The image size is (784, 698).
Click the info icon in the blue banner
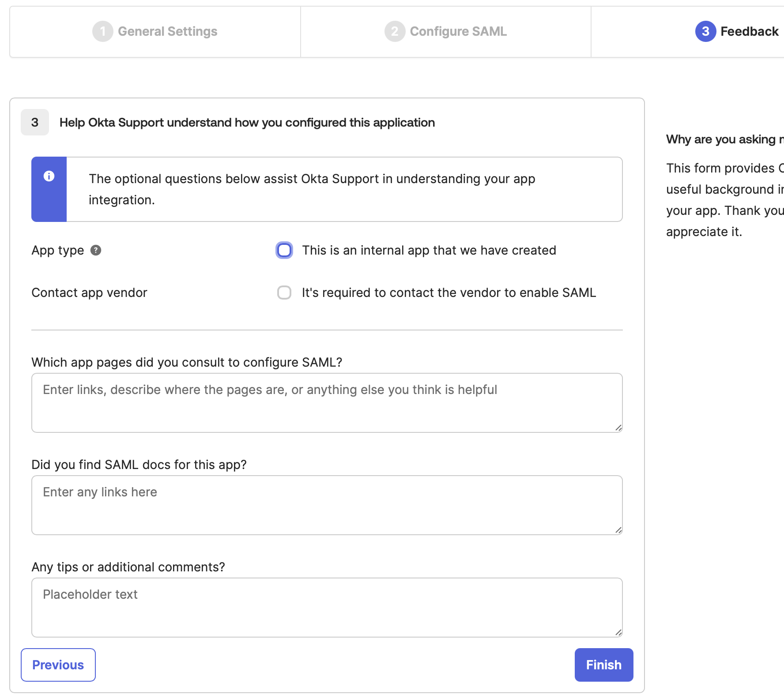coord(49,176)
